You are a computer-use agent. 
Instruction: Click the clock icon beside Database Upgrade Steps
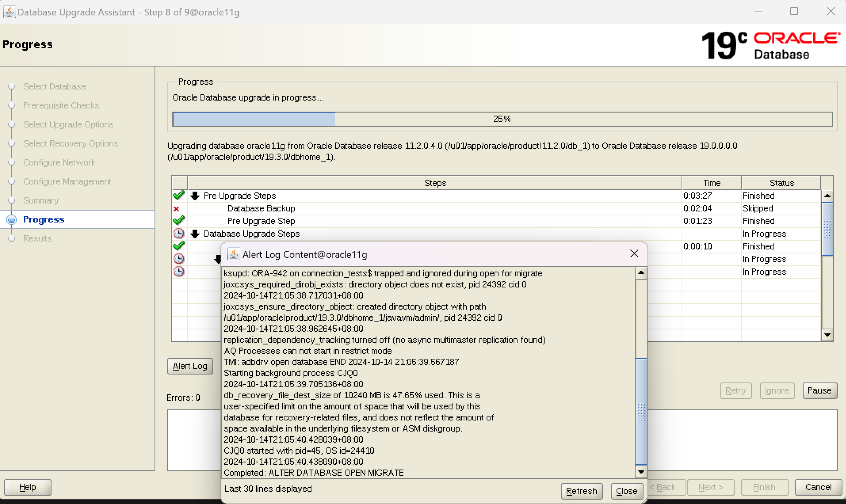click(x=179, y=234)
